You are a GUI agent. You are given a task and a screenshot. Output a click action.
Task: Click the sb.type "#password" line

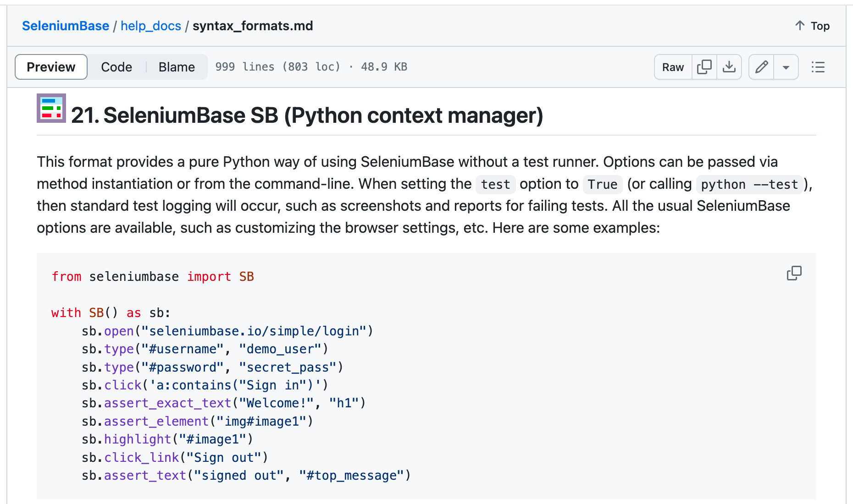[212, 367]
